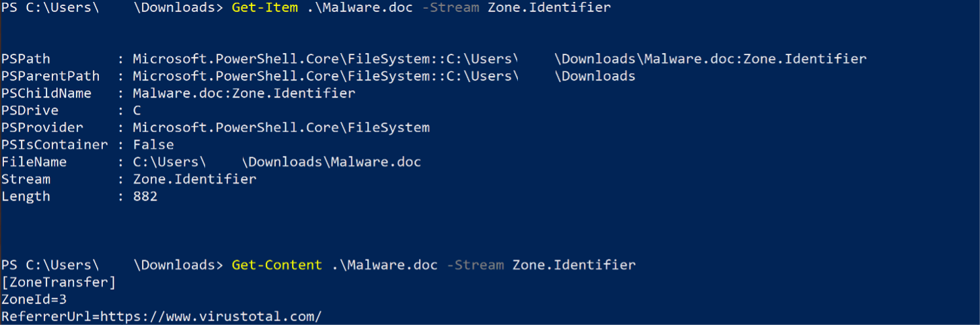
Task: Click the Stream value Zone.Identifier
Action: [x=194, y=179]
